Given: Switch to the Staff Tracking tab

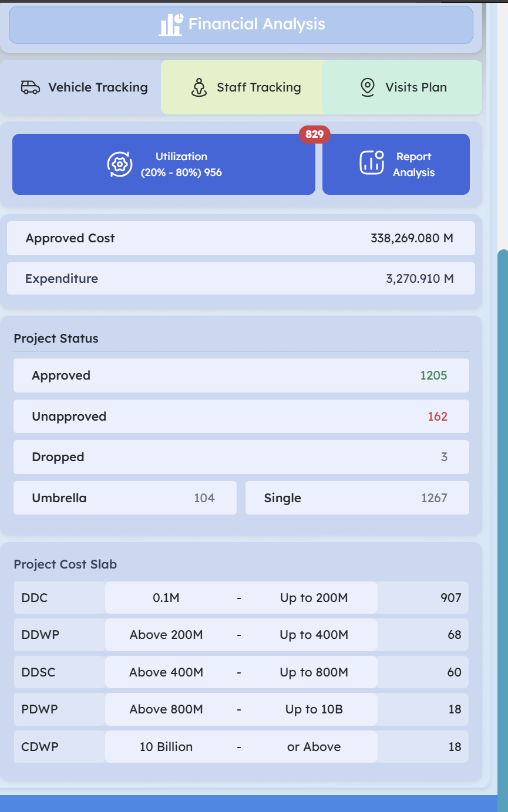Looking at the screenshot, I should [x=241, y=87].
